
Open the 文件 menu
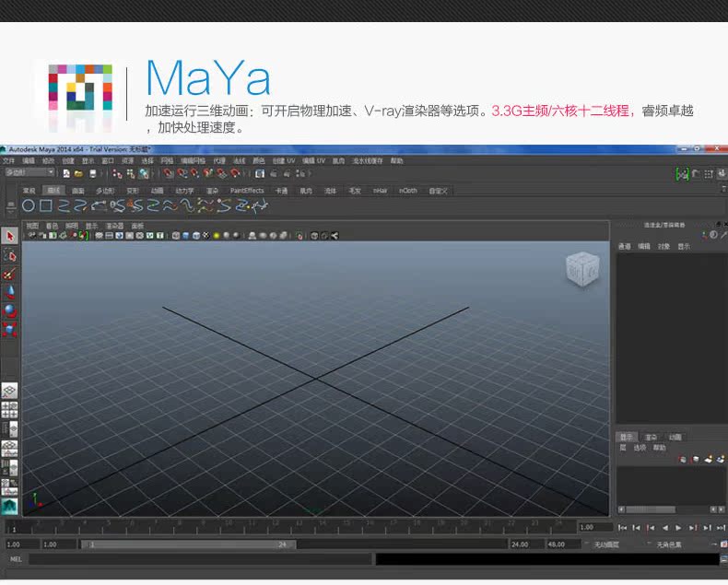click(x=9, y=161)
